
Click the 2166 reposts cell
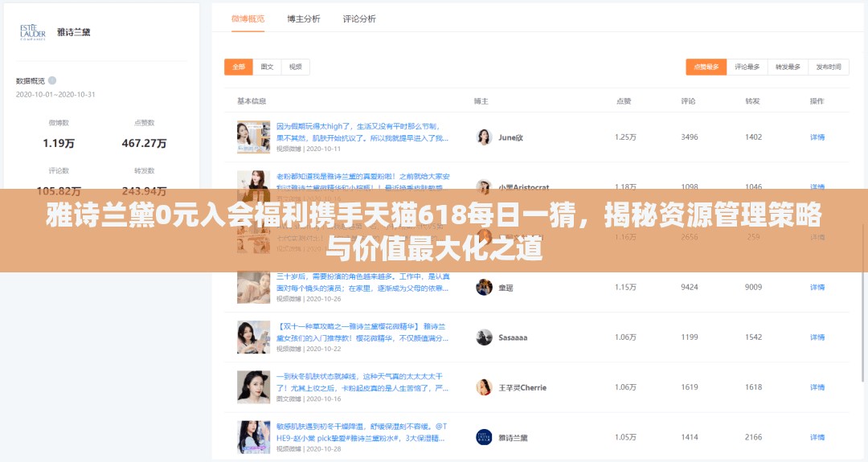753,437
